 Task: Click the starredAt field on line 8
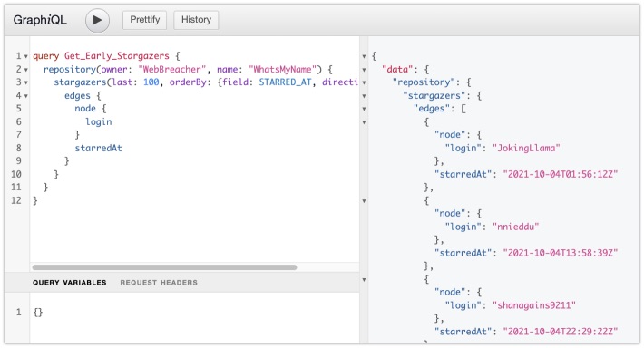[99, 148]
